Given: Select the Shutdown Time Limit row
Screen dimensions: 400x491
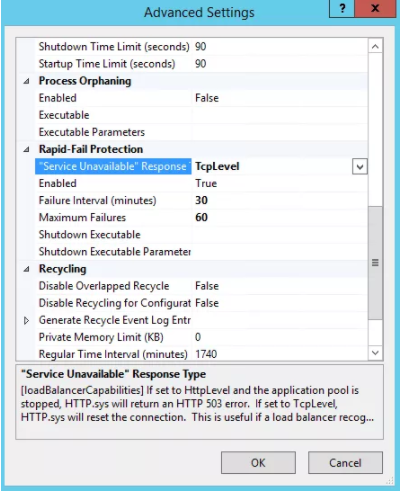Looking at the screenshot, I should tap(201, 47).
